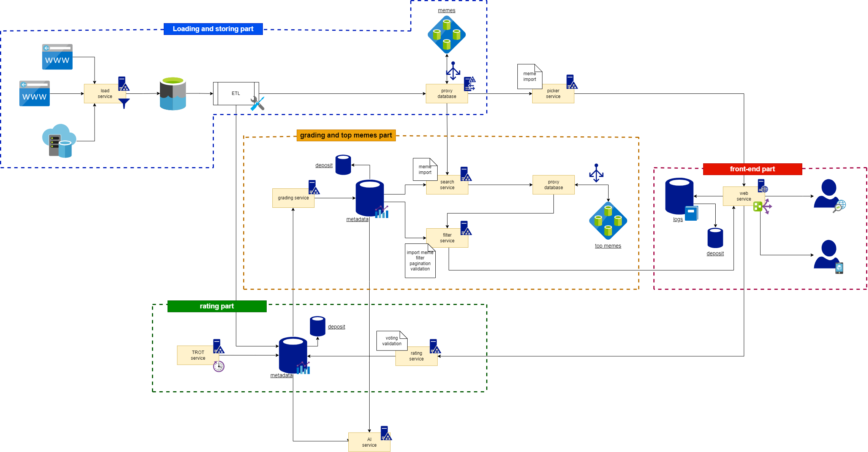Select the logs database cylinder
Image resolution: width=868 pixels, height=452 pixels.
coord(679,196)
